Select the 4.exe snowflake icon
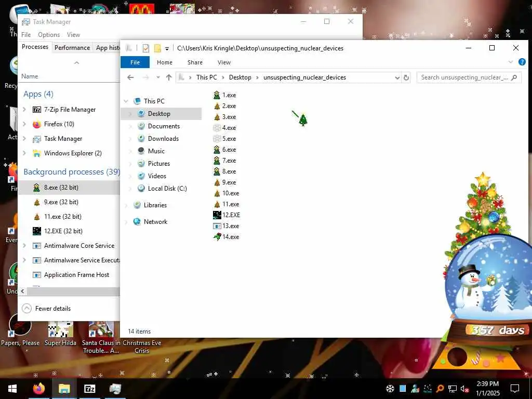 [x=217, y=128]
